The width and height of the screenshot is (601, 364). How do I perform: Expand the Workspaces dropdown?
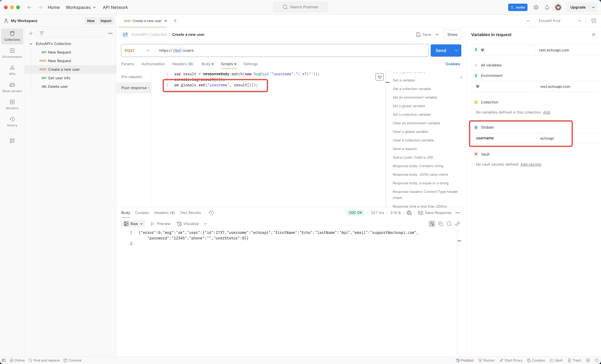click(x=81, y=7)
